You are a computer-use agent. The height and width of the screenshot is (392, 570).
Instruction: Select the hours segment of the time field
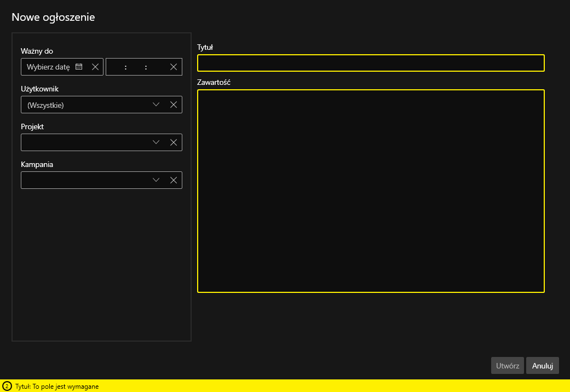[116, 67]
